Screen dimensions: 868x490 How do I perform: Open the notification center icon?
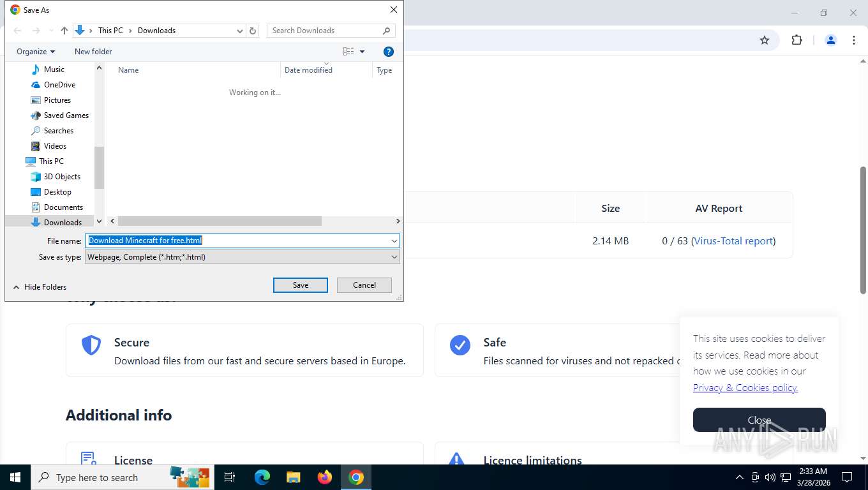[847, 477]
